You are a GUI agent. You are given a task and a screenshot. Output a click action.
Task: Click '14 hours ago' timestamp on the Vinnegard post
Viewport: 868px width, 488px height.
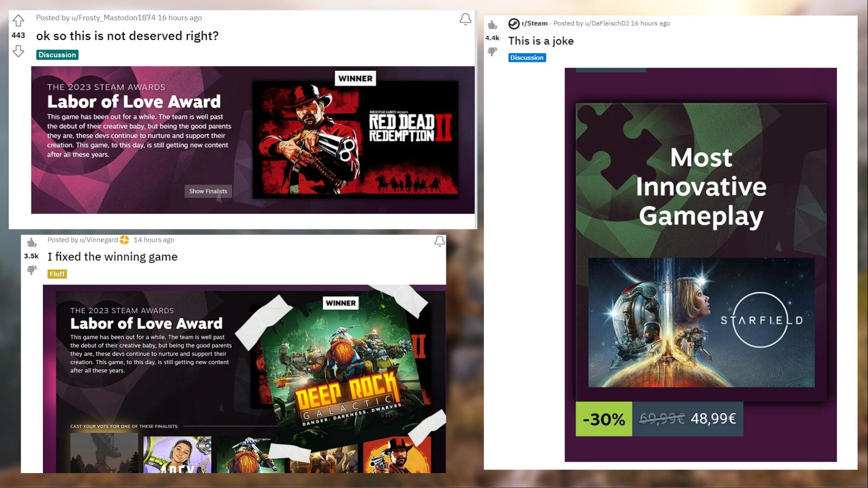click(154, 240)
